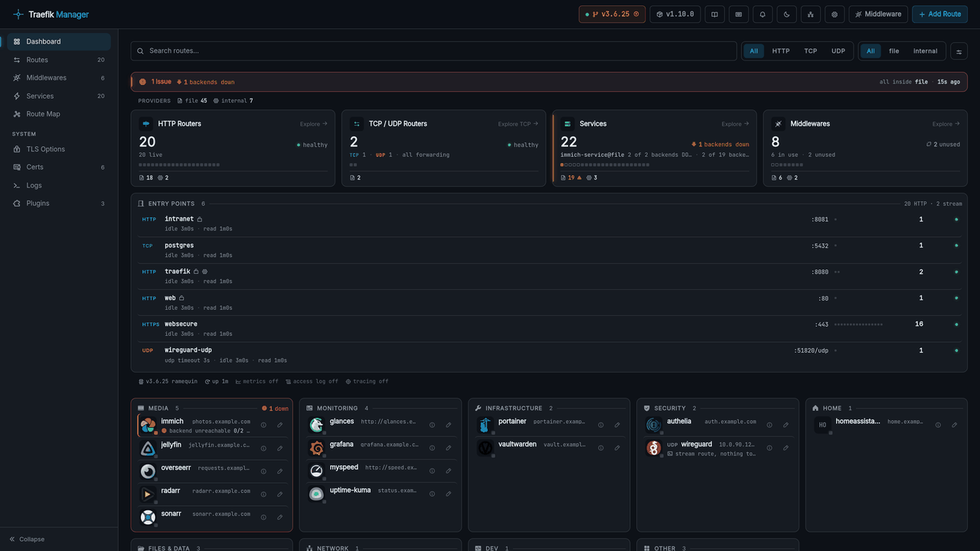The image size is (980, 551).
Task: Open info for the immich route
Action: [263, 425]
